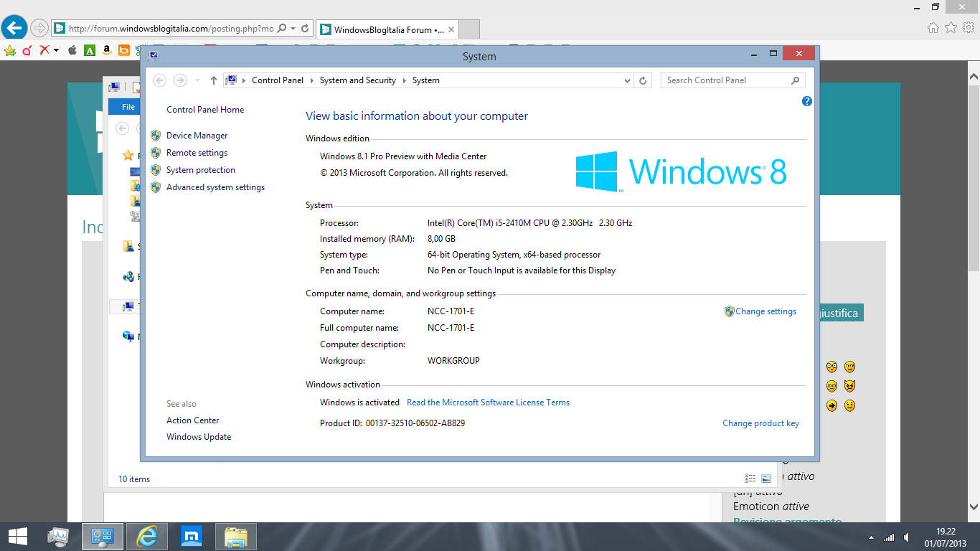Switch Explorer window to large thumbnails view
This screenshot has height=551, width=980.
pyautogui.click(x=766, y=479)
